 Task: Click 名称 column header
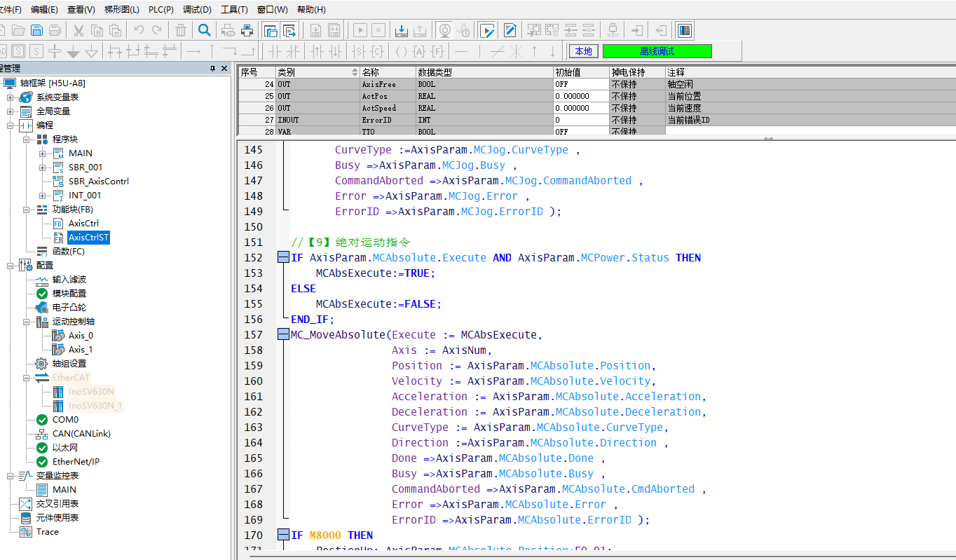click(x=388, y=72)
